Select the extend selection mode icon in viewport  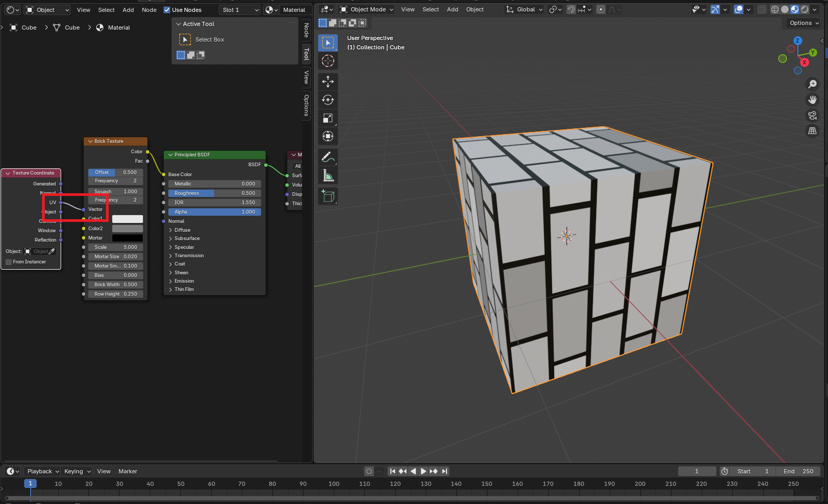(x=333, y=23)
